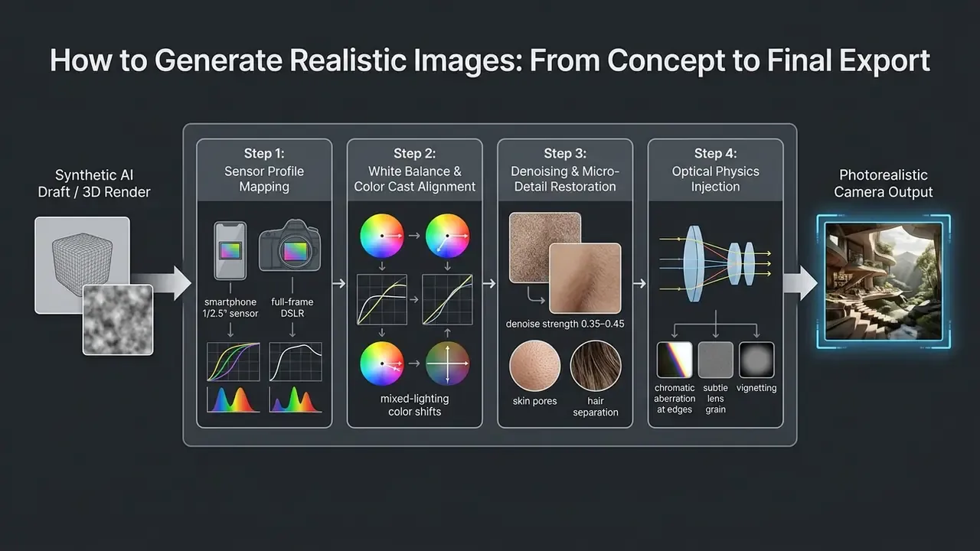Viewport: 980px width, 551px height.
Task: Click the crosshair color shift vector icon
Action: click(x=447, y=363)
